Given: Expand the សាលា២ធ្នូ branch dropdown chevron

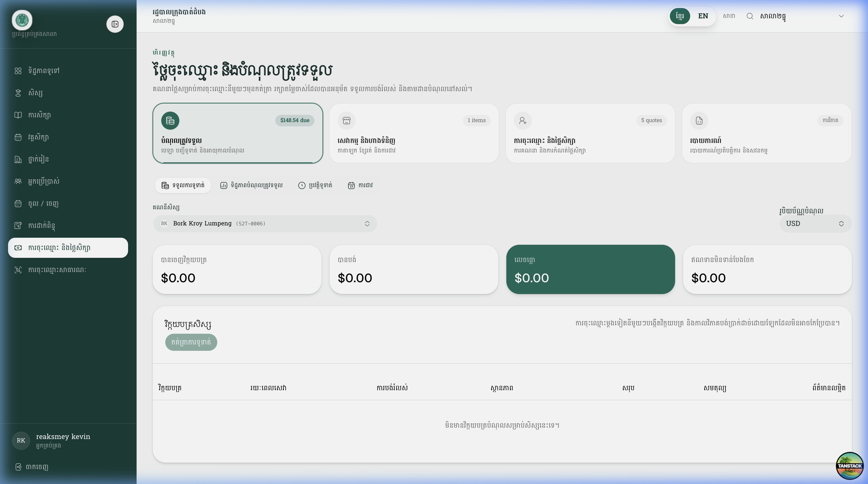Looking at the screenshot, I should [x=841, y=16].
